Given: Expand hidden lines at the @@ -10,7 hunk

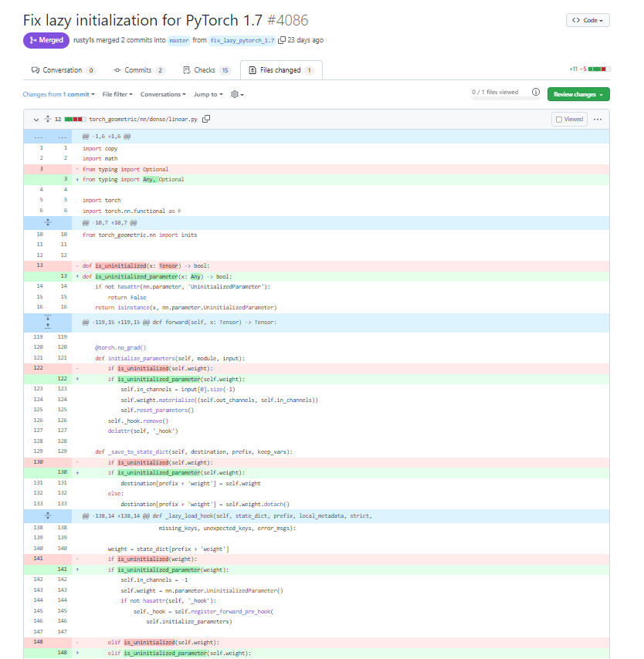Looking at the screenshot, I should pos(47,224).
